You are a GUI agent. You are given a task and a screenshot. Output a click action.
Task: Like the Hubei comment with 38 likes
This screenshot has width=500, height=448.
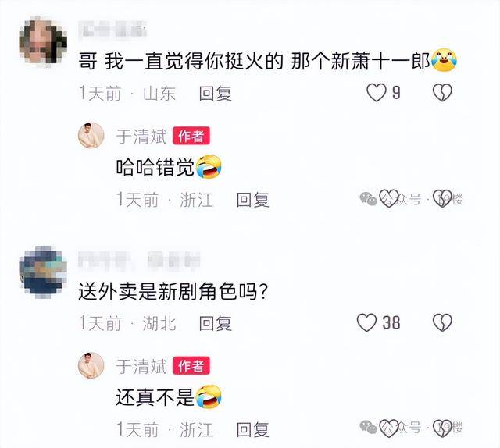[x=366, y=322]
